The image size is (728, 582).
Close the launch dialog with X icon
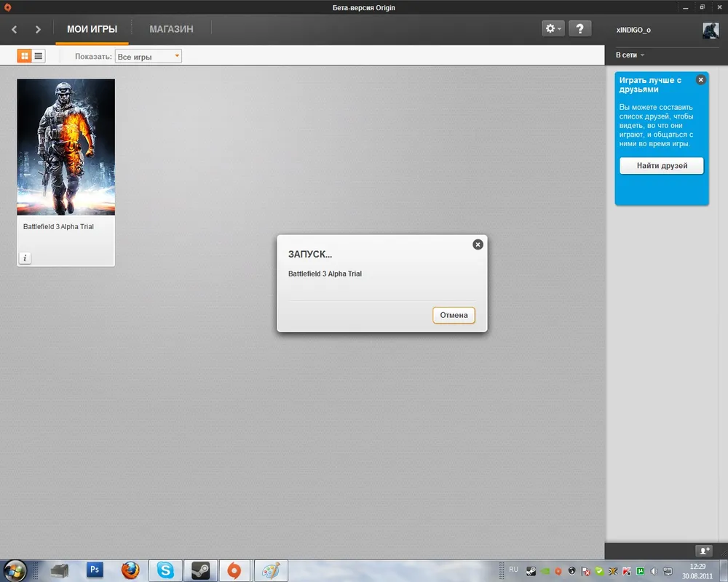[478, 244]
